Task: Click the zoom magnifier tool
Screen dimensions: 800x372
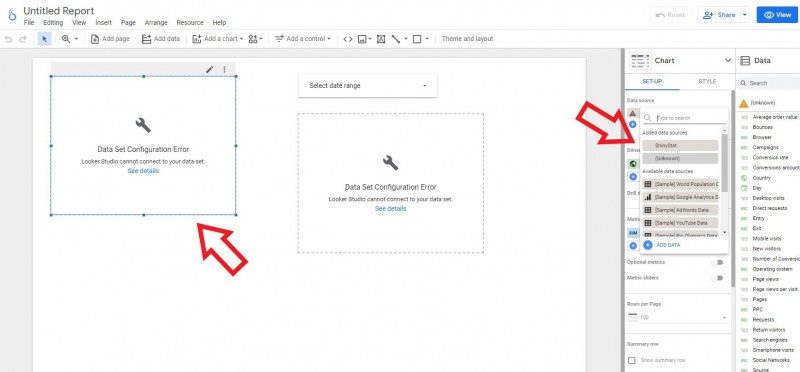Action: click(66, 39)
